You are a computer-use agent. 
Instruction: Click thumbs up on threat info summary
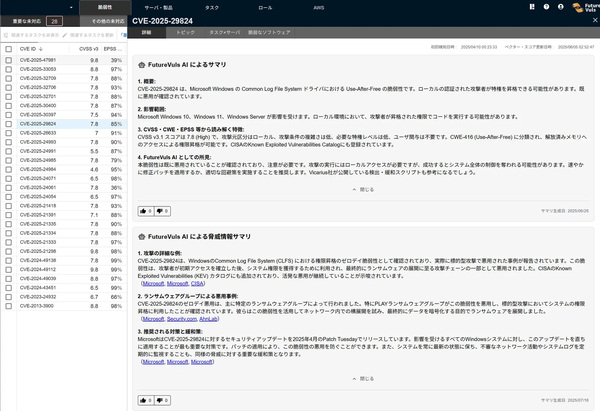(x=146, y=400)
